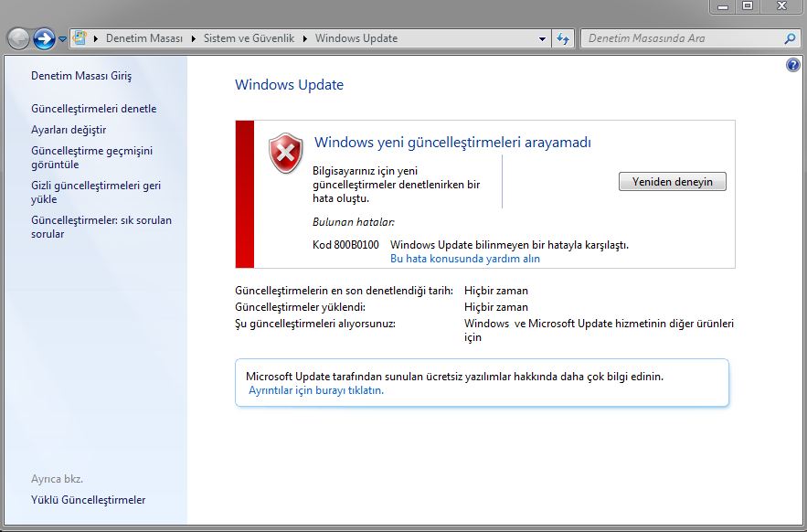Click the red error shield icon
The height and width of the screenshot is (532, 807).
click(x=286, y=153)
